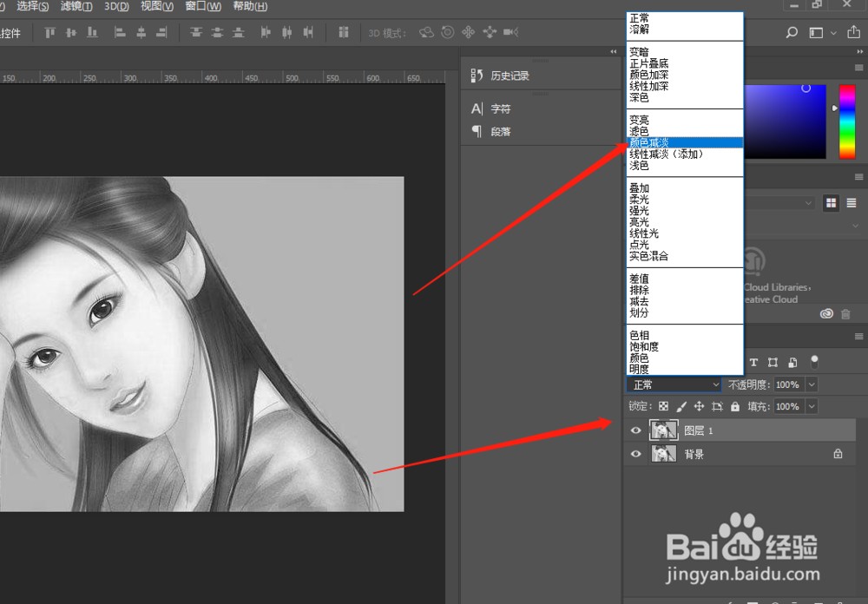
Task: Open the 正常 blend mode combo box
Action: click(x=674, y=384)
